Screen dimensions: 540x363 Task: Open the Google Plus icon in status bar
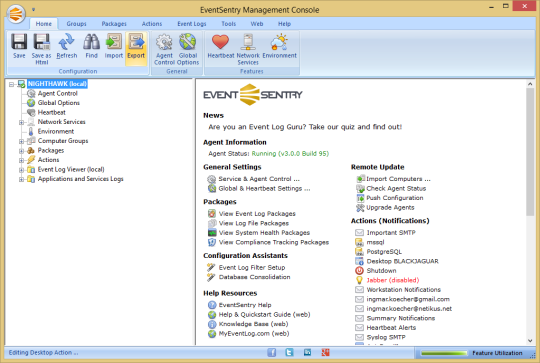325,352
